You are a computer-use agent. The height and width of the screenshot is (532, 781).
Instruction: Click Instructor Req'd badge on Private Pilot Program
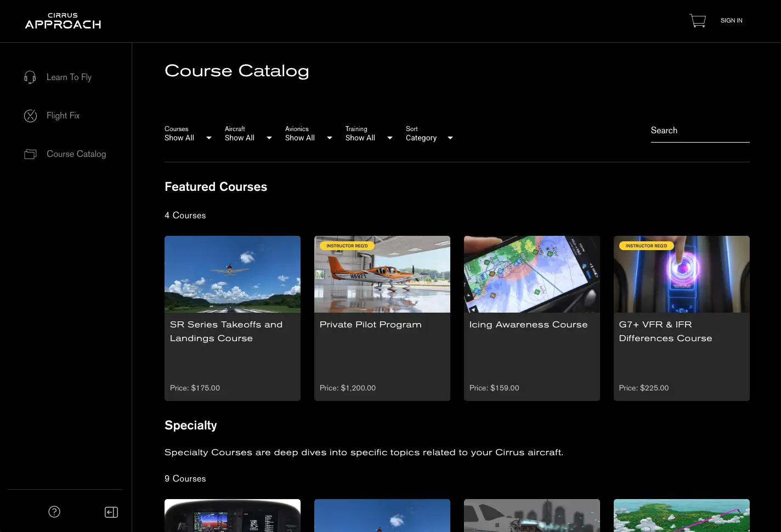pos(347,246)
